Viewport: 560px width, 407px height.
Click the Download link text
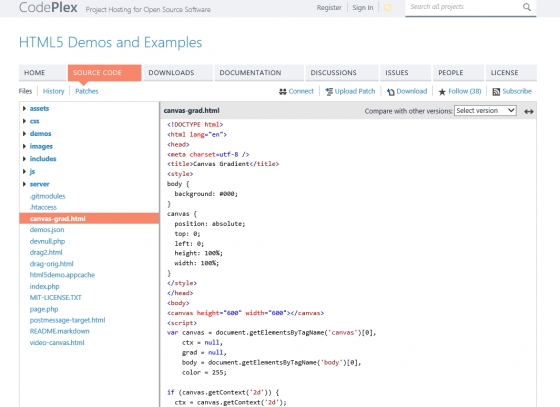click(412, 91)
